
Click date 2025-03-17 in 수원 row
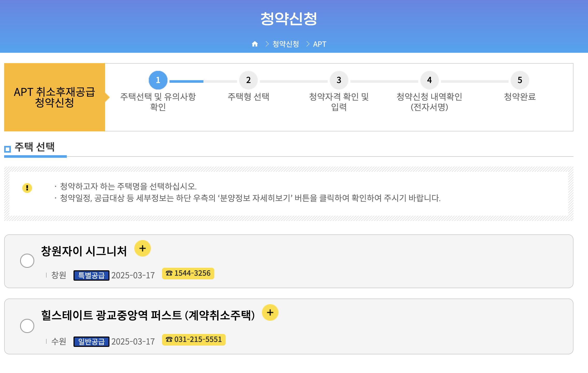coord(133,342)
